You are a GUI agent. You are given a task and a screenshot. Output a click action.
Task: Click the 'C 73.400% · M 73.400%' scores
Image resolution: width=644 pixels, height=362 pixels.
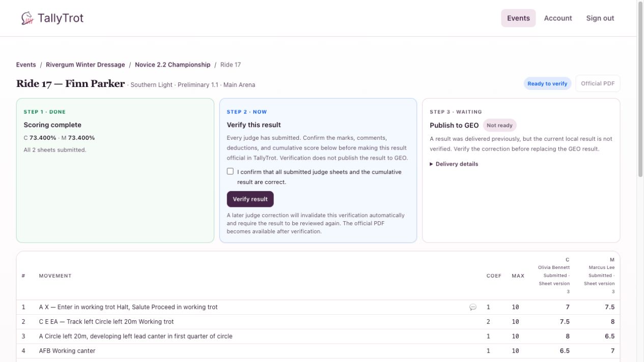(x=59, y=138)
